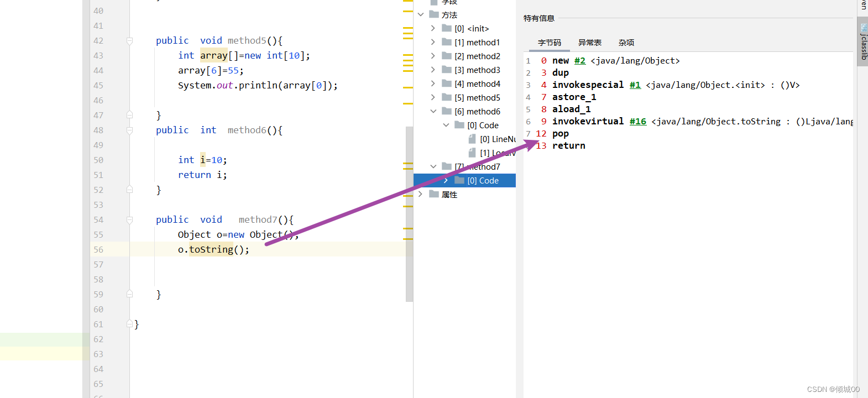Click fold end marker at line 59
This screenshot has height=398, width=868.
pos(129,294)
